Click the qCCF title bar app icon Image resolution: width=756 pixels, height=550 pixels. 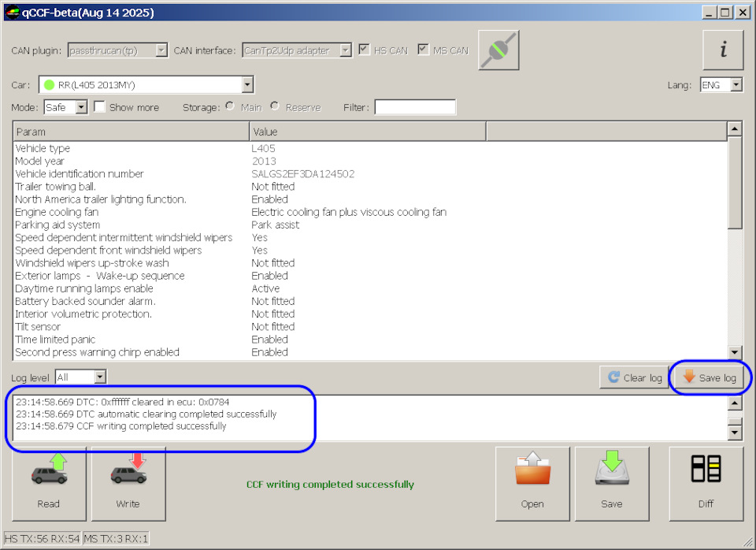click(12, 13)
